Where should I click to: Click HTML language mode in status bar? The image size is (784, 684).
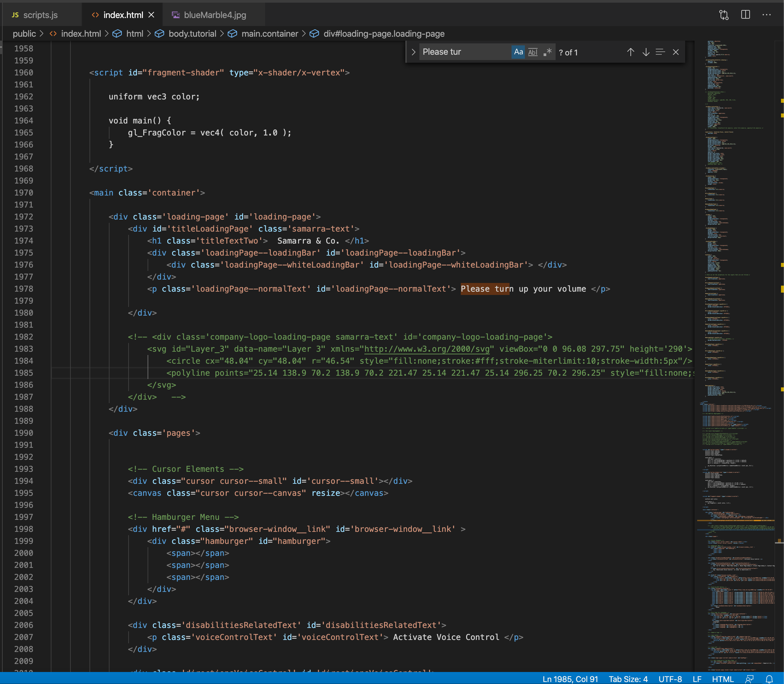(723, 679)
